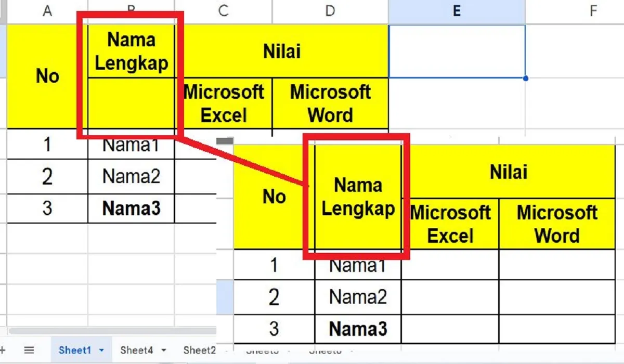Viewport: 624px width, 364px height.
Task: Select the Microsoft Word header cell
Action: [x=329, y=103]
